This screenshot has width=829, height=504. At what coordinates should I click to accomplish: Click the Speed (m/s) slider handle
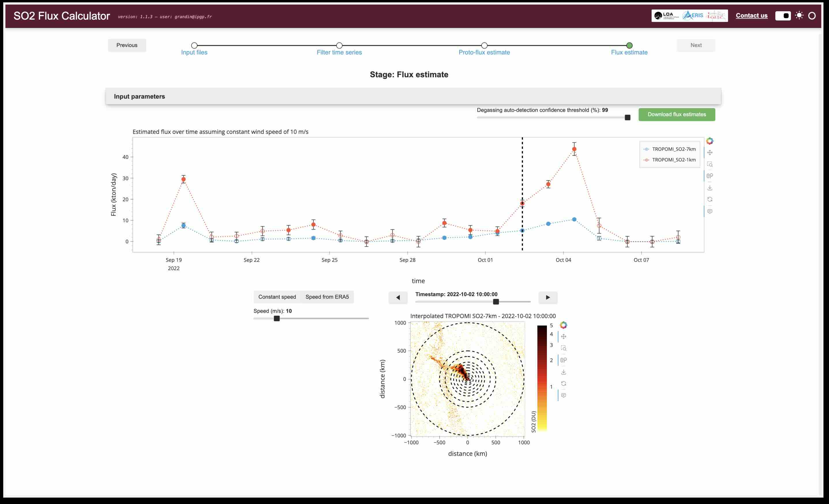click(277, 318)
